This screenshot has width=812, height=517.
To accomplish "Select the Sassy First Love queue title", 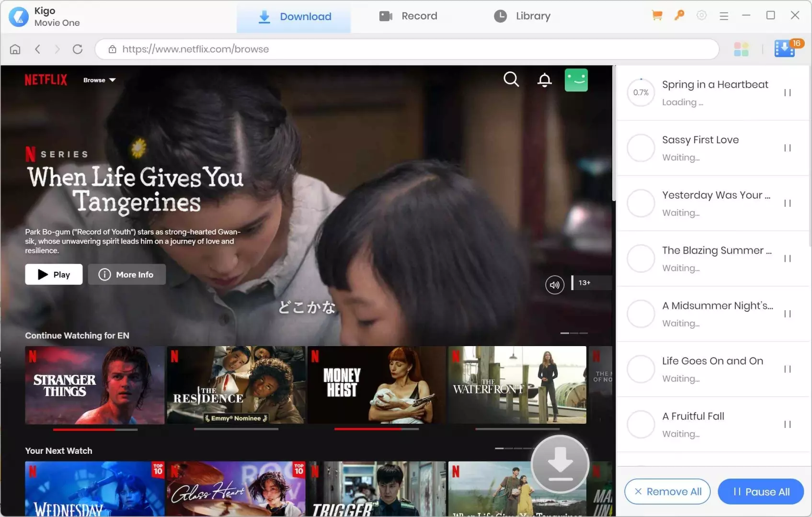I will [700, 140].
